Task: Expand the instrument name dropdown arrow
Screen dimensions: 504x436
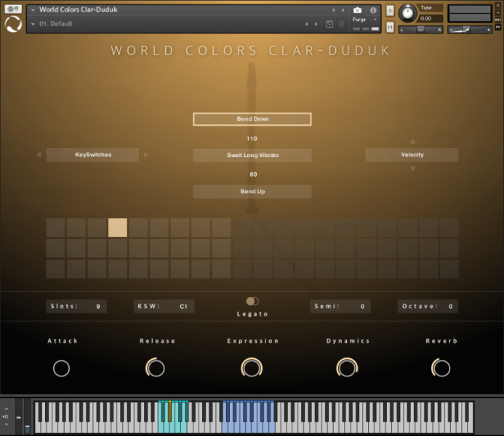Action: pyautogui.click(x=33, y=10)
